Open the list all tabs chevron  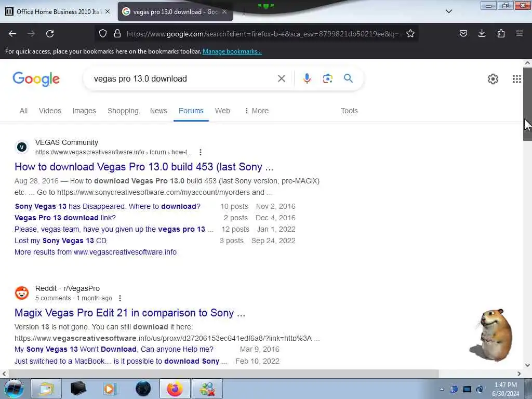(448, 11)
